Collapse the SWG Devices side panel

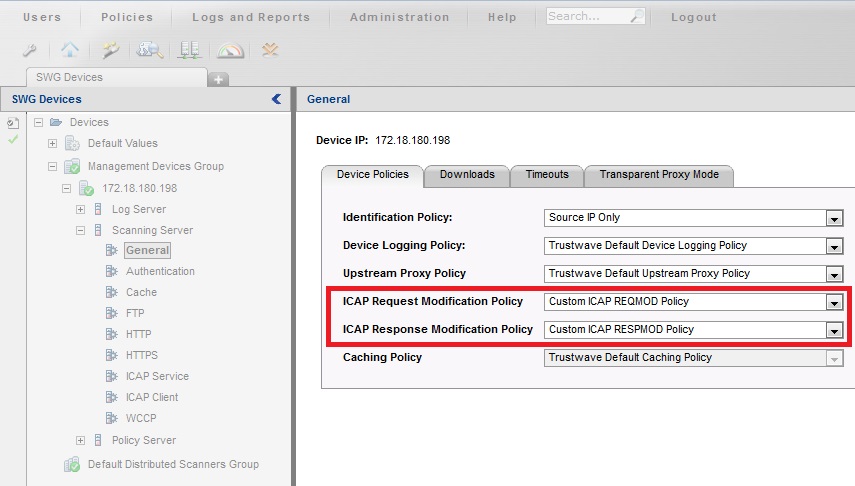pyautogui.click(x=277, y=99)
